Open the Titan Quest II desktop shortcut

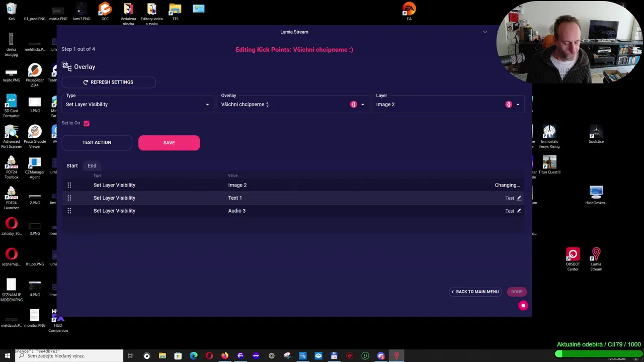pos(549,165)
